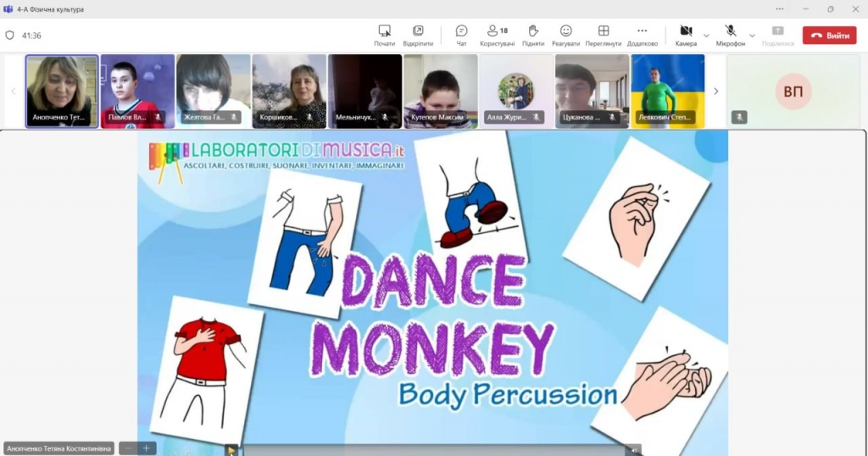
Task: Leave the meeting with Вийти button
Action: (829, 36)
